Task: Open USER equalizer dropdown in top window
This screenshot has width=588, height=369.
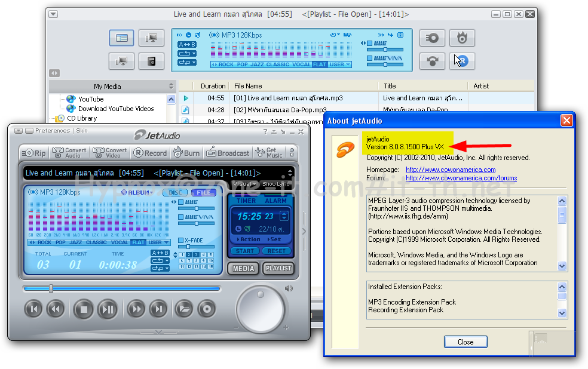Action: [340, 64]
